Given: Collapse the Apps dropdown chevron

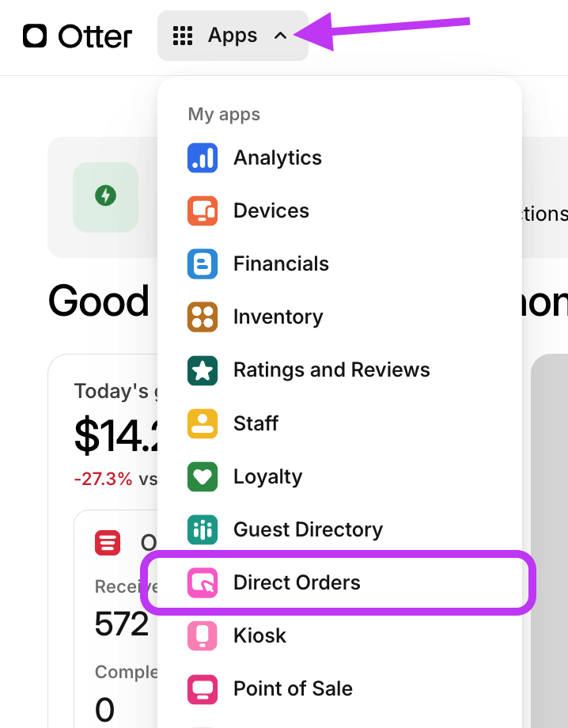Looking at the screenshot, I should coord(280,36).
